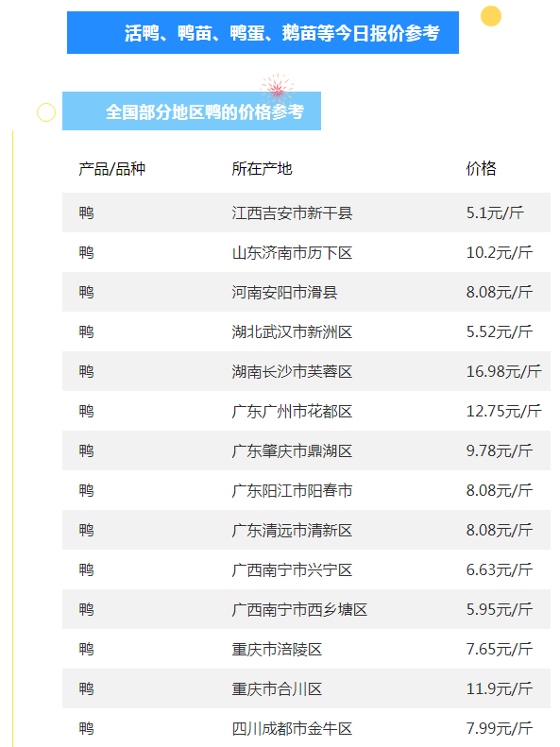Click the 广东肇庆市鼎湖区 location

point(292,450)
